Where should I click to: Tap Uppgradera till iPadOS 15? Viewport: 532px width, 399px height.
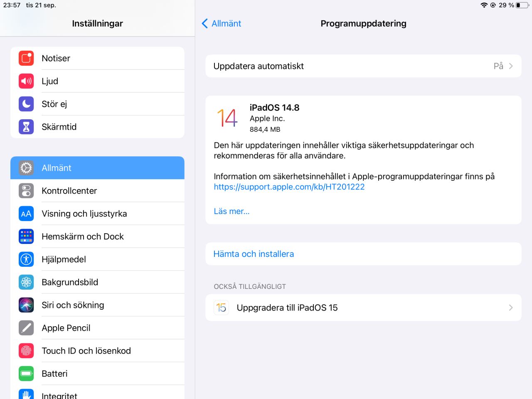click(x=363, y=308)
